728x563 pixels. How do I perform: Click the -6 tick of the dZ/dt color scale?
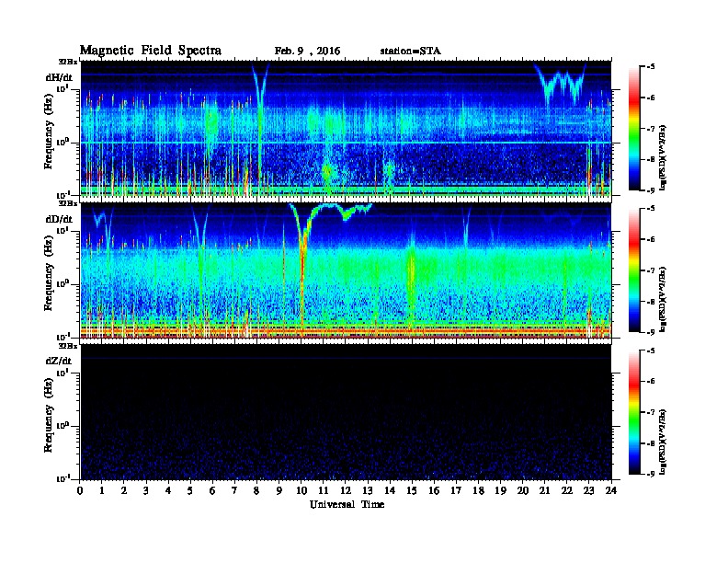[x=651, y=382]
